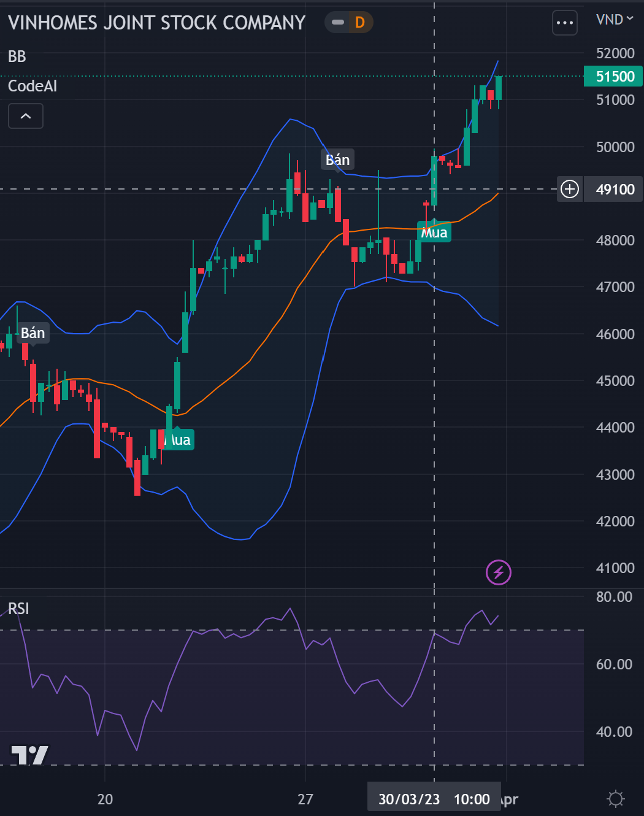
Task: Open the three-dots chart options menu
Action: pos(564,23)
